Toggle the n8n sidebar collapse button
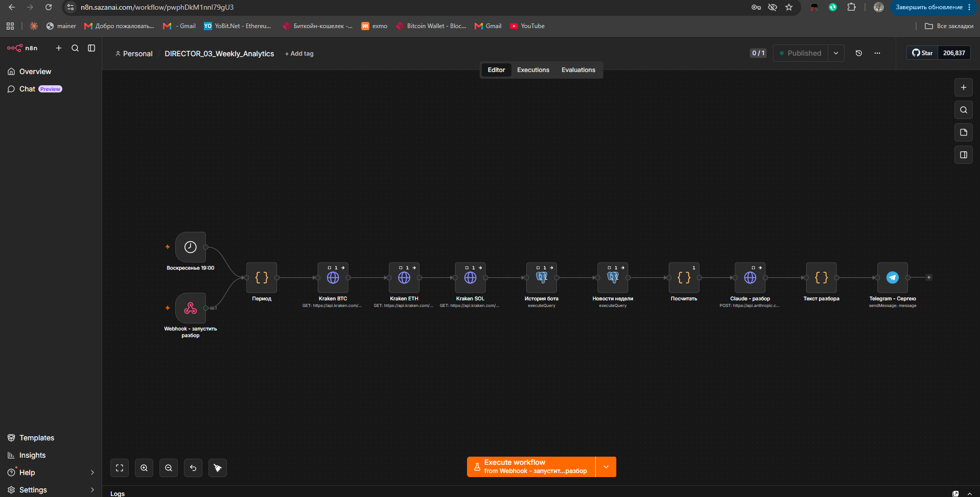Screen dimensions: 980x497 click(x=91, y=48)
